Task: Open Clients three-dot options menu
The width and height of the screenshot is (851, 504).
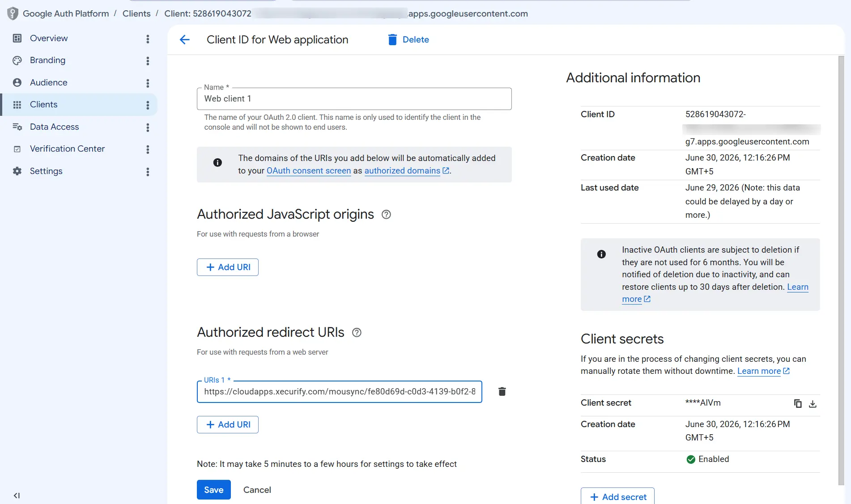Action: [x=148, y=105]
